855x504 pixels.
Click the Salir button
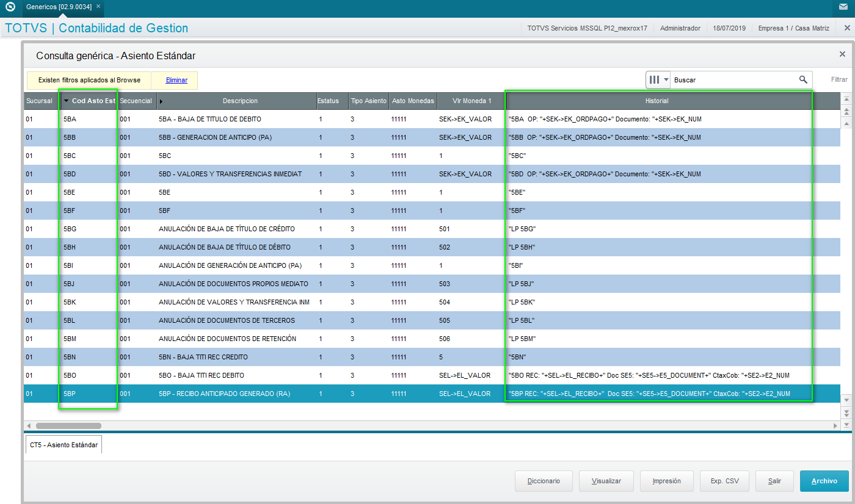774,481
